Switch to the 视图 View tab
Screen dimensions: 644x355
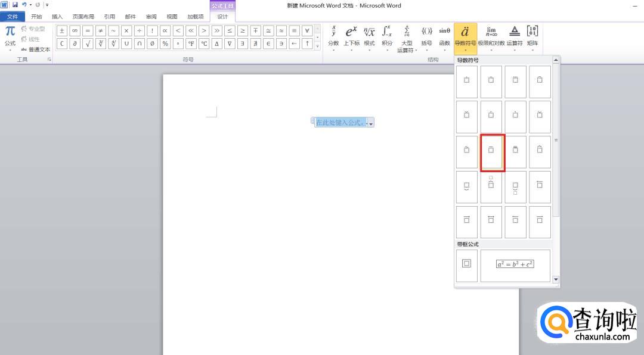pos(172,17)
